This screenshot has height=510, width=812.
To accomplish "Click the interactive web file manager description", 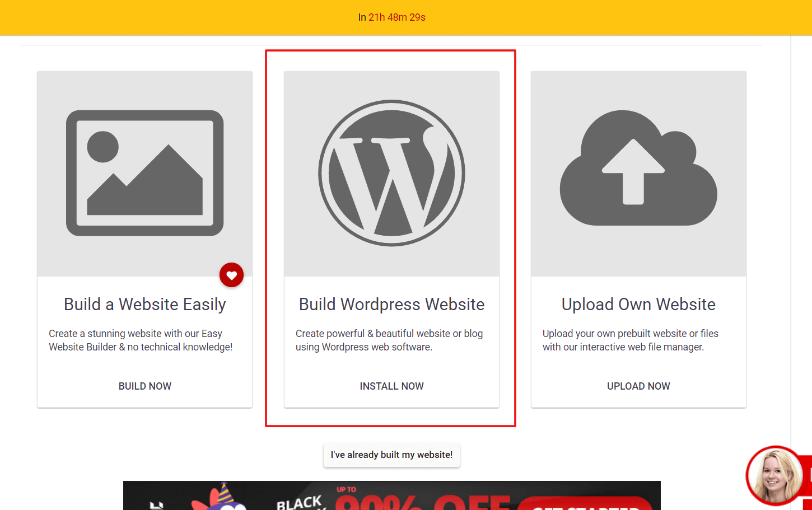I will pos(631,340).
